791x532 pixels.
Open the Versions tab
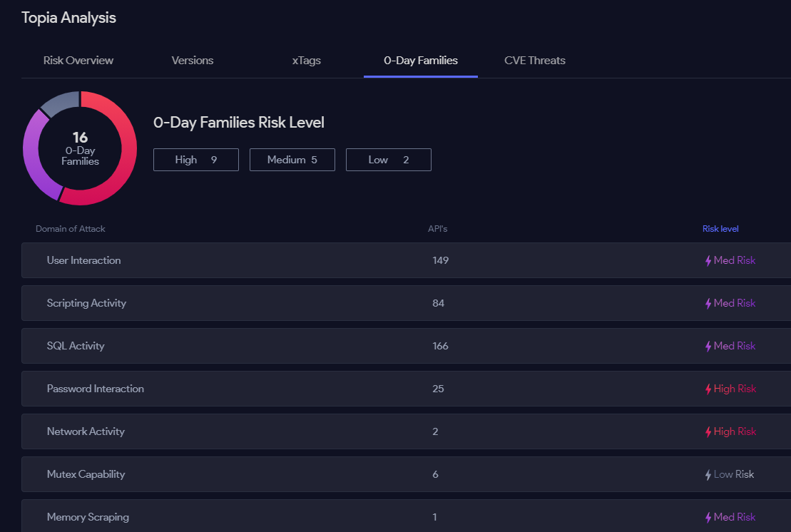pos(193,61)
